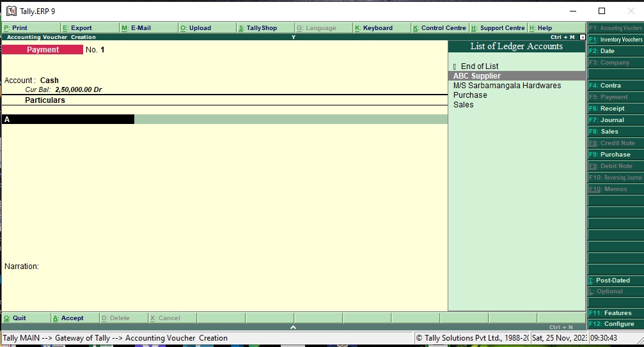Open F11: Features
The width and height of the screenshot is (644, 347).
pos(615,312)
